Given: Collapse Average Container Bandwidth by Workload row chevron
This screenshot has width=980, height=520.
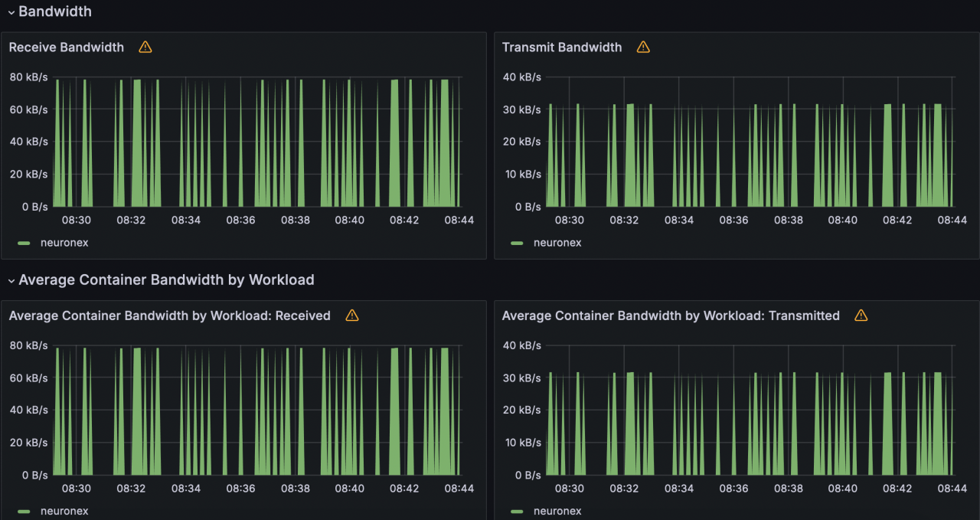Looking at the screenshot, I should 11,281.
